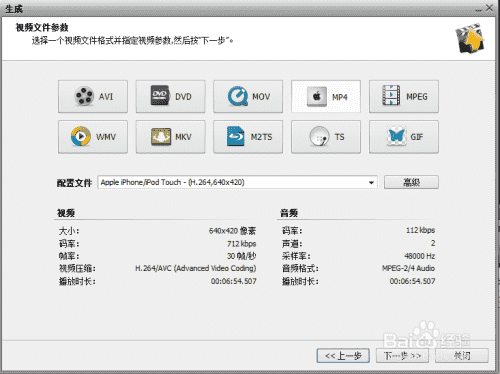Close the dialog using title bar X
Viewport: 500px width, 374px height.
point(489,8)
